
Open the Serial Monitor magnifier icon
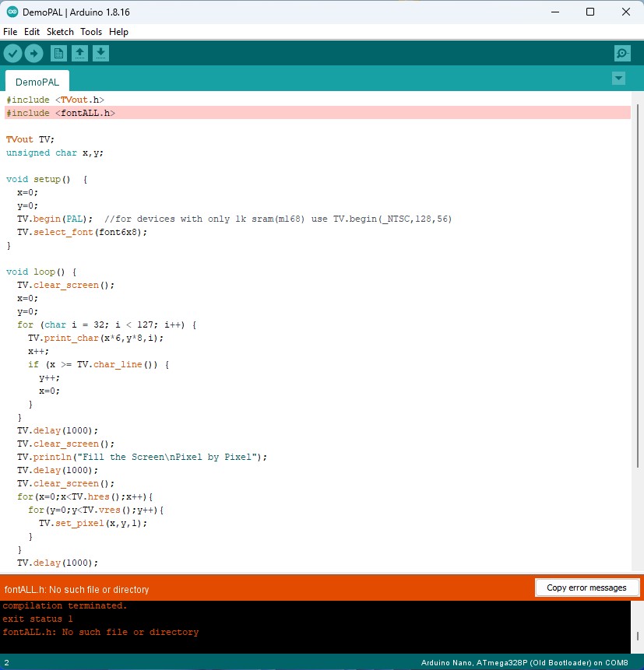pos(622,53)
